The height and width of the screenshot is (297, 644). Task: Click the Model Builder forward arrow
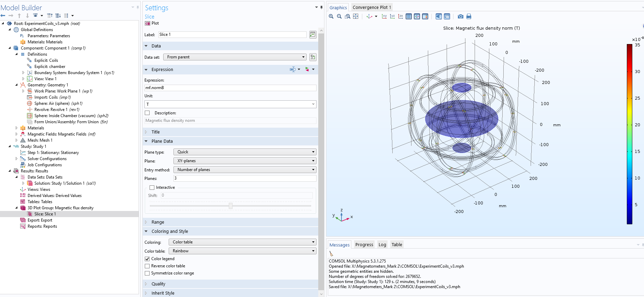tap(11, 16)
